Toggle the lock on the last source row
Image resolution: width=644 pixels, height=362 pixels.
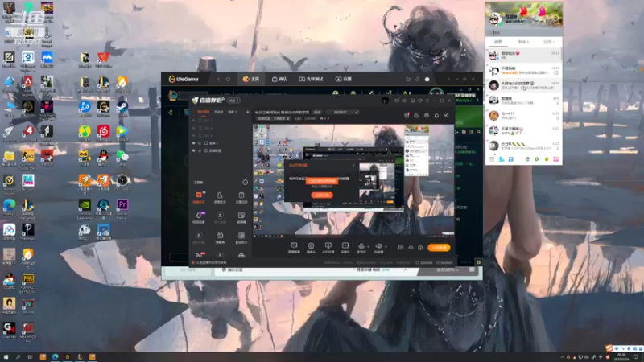200,150
